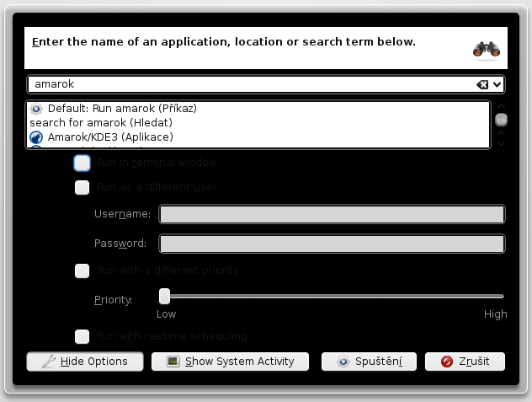Viewport: 532px width, 402px height.
Task: Click the Priority slider handle
Action: pos(164,297)
